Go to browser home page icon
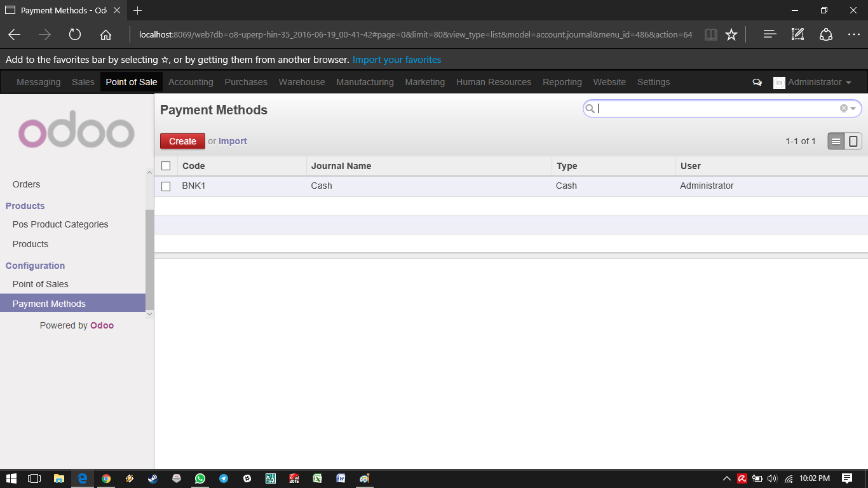 point(106,35)
